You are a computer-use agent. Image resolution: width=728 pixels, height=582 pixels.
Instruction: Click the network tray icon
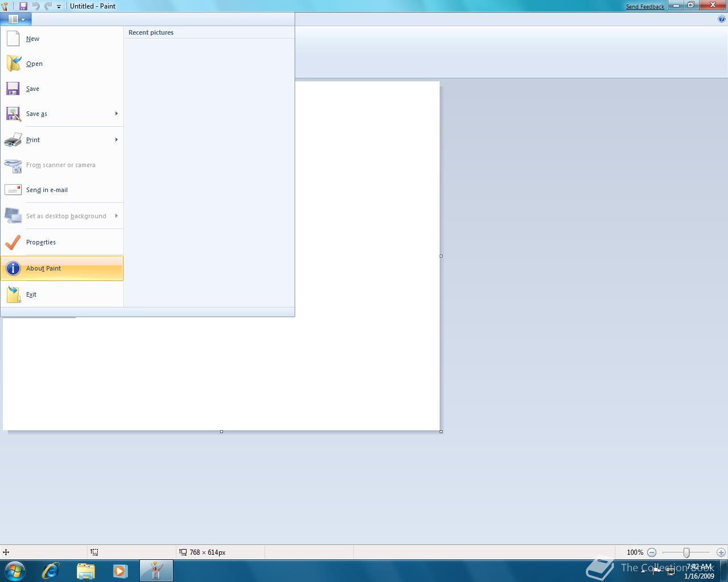(671, 571)
